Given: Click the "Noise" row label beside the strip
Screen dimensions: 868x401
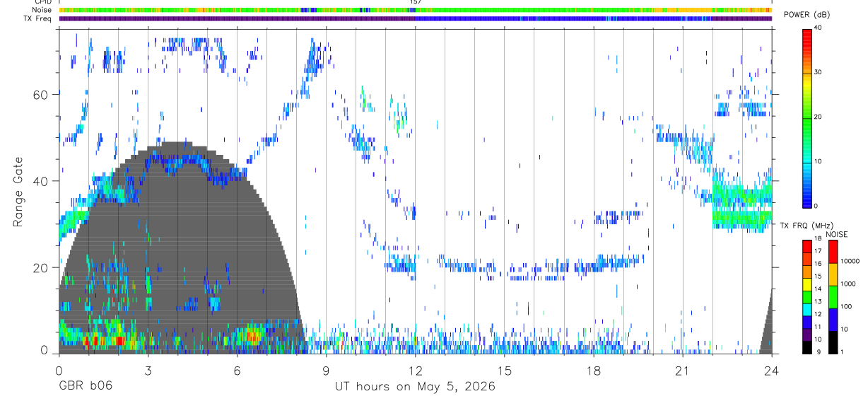Looking at the screenshot, I should [x=42, y=10].
